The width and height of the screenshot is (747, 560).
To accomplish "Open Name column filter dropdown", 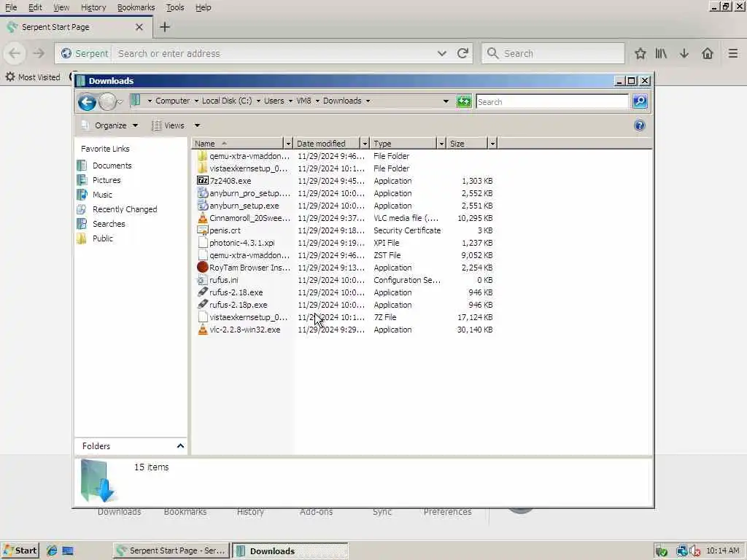I will [x=287, y=144].
